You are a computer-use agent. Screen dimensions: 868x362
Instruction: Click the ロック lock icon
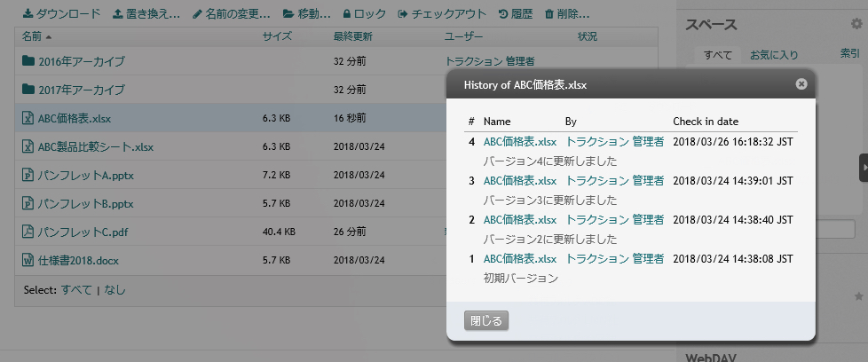click(346, 14)
